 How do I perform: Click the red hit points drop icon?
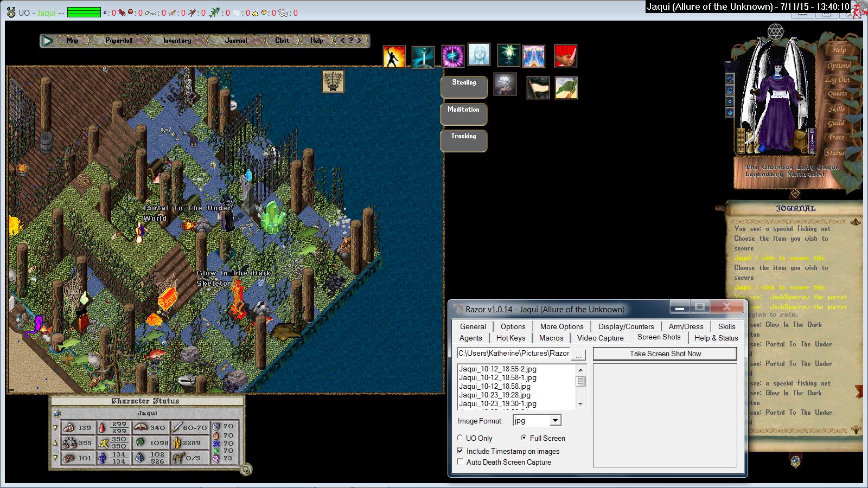click(101, 428)
